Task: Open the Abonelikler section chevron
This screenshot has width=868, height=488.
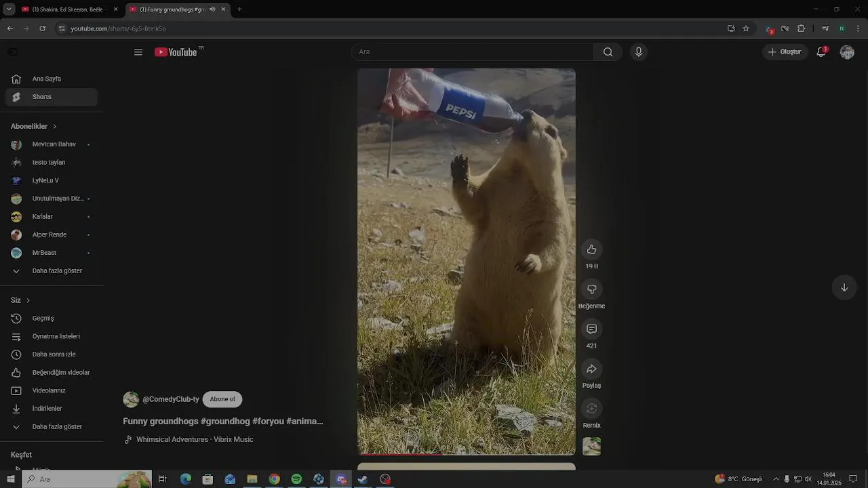Action: pyautogui.click(x=55, y=126)
